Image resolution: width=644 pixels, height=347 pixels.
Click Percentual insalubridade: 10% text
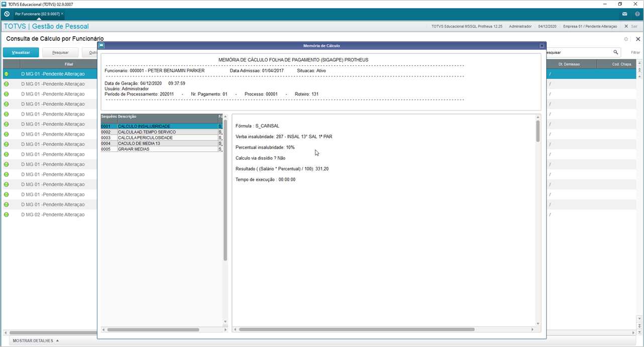pos(265,147)
